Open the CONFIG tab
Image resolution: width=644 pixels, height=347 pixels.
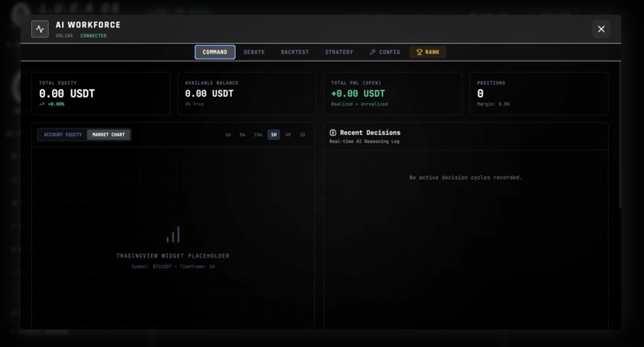coord(384,52)
